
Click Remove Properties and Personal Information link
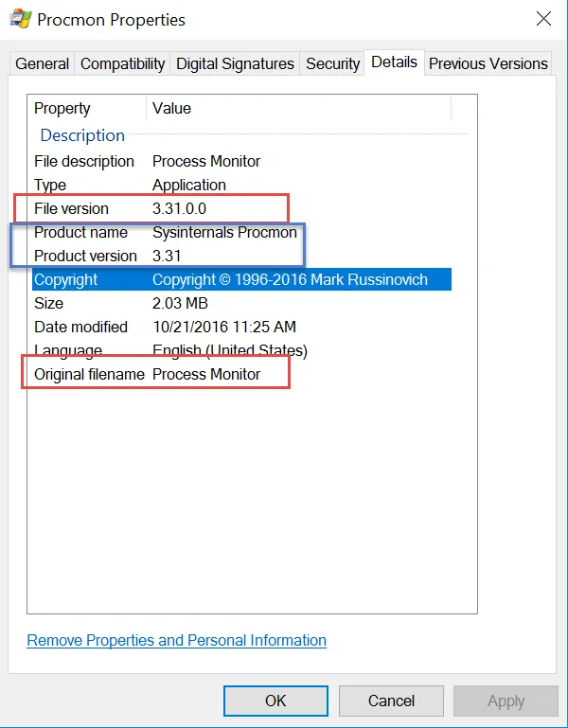pos(176,640)
